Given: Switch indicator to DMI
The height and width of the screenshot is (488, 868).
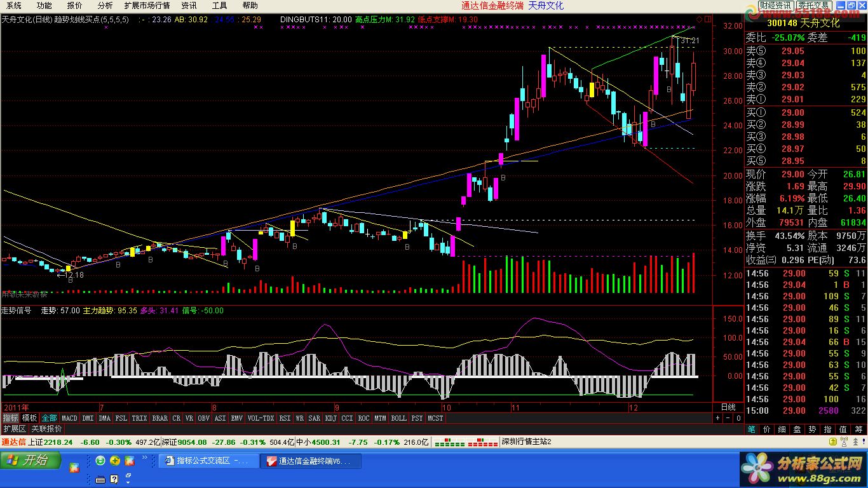Looking at the screenshot, I should [88, 418].
